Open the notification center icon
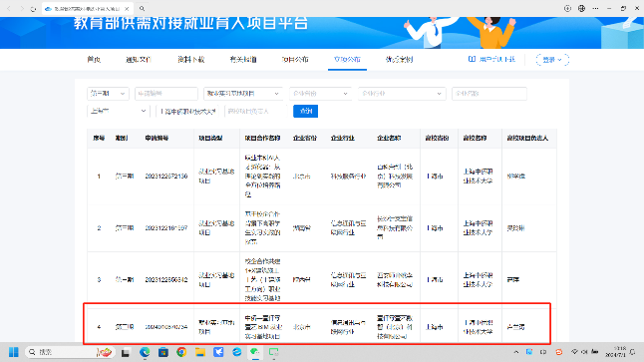Screen dimensions: 644x362 coord(633,352)
